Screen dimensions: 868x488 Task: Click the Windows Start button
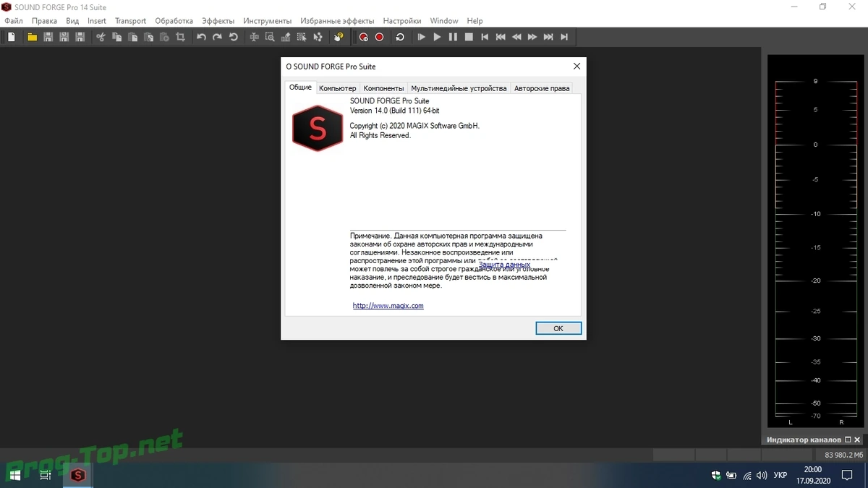14,475
